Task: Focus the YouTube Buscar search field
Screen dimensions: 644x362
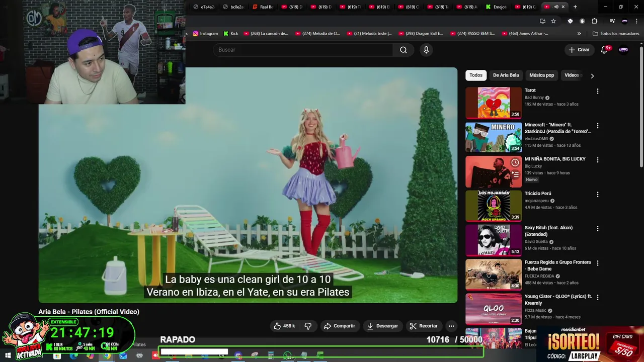Action: click(x=303, y=50)
